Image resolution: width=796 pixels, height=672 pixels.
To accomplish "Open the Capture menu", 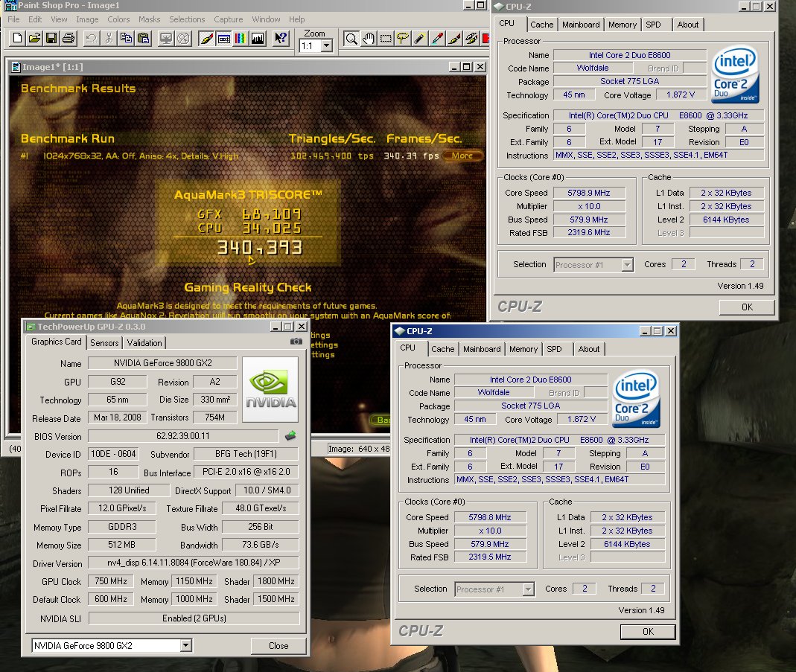I will point(229,19).
